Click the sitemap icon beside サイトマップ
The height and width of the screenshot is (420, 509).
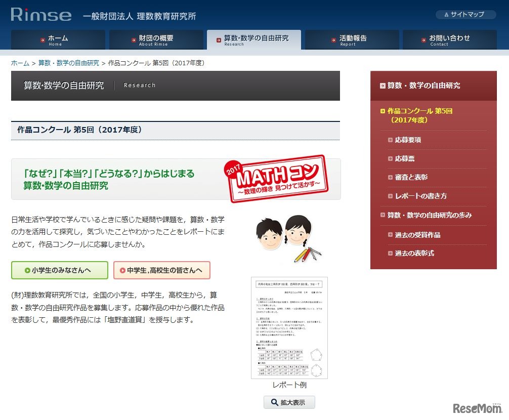pos(446,15)
